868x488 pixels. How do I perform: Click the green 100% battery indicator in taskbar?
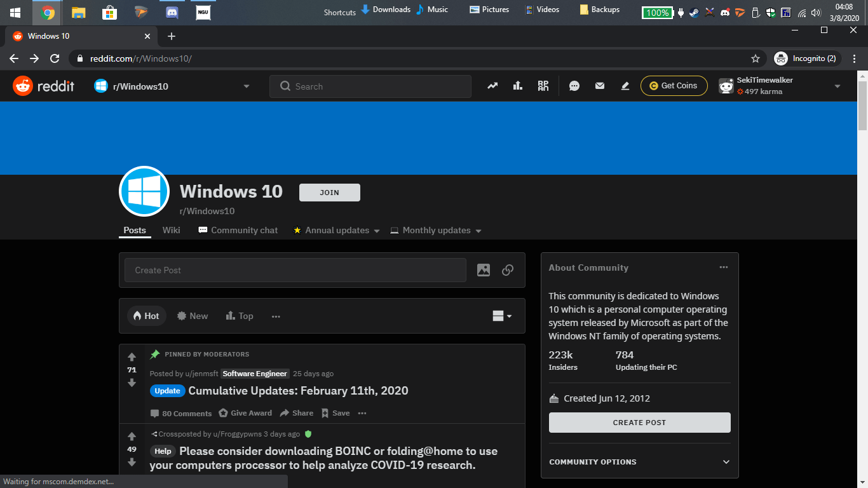(x=656, y=12)
